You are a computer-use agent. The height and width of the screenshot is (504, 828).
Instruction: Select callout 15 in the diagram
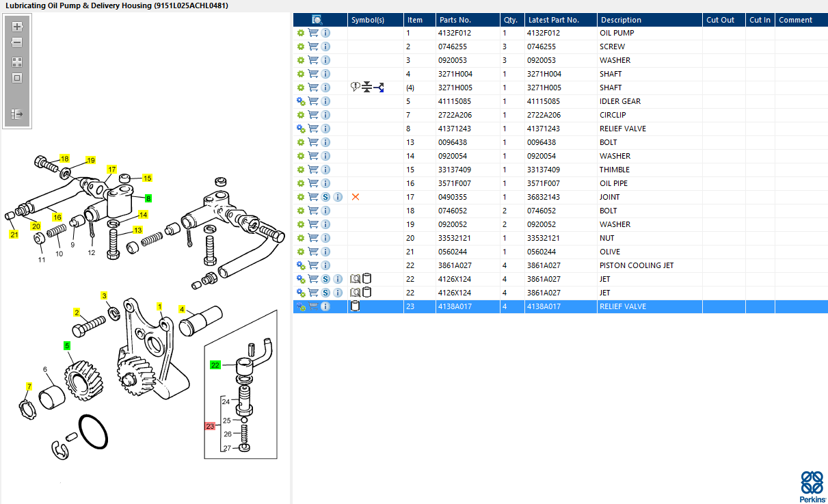click(x=147, y=178)
